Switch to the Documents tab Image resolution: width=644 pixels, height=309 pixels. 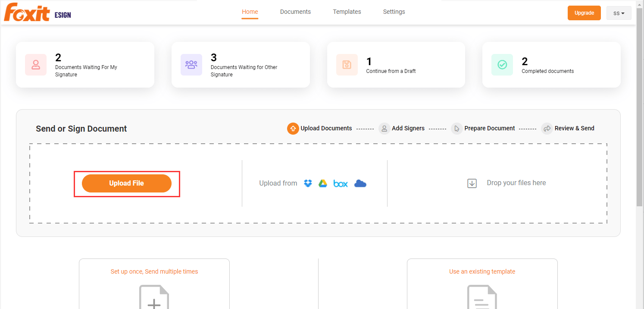click(x=295, y=12)
